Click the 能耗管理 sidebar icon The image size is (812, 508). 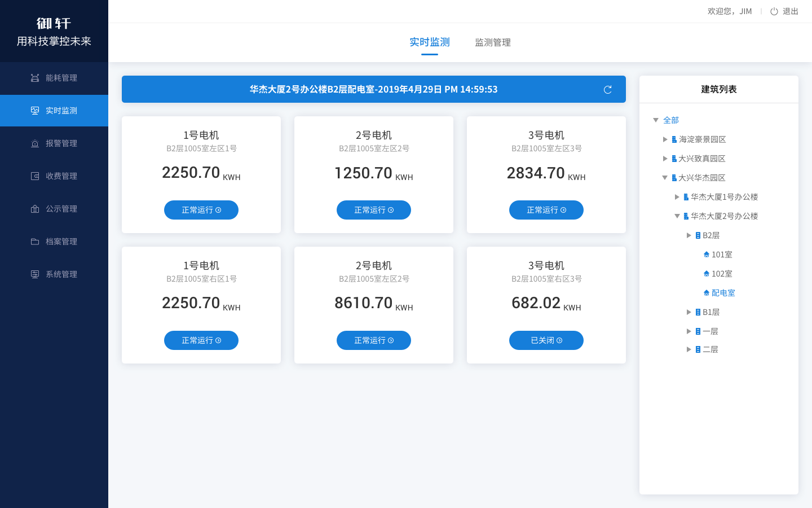35,78
